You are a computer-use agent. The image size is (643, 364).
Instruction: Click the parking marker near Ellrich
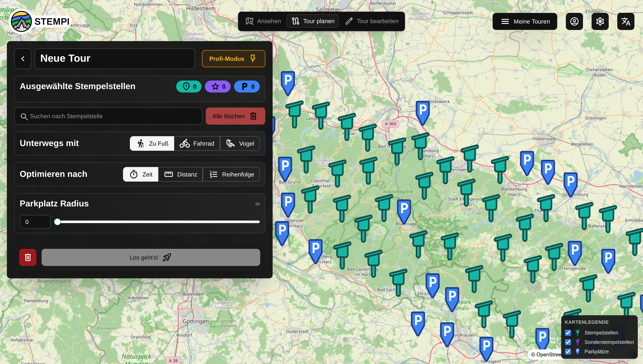433,285
